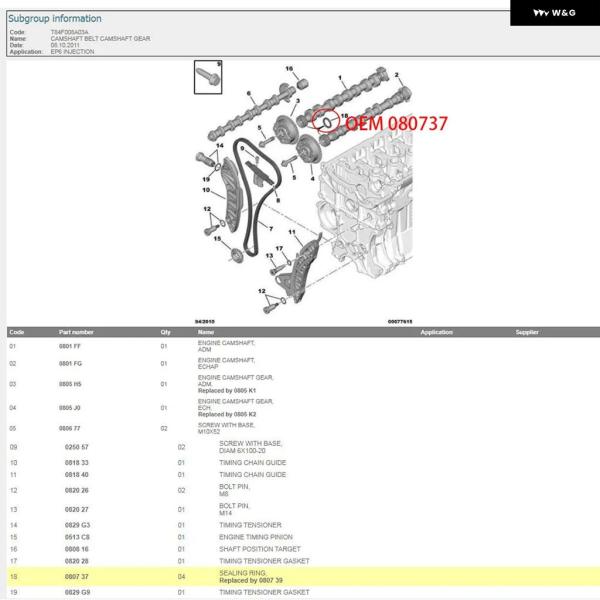
Task: Click callout number 16 in the diagram
Action: pyautogui.click(x=290, y=68)
